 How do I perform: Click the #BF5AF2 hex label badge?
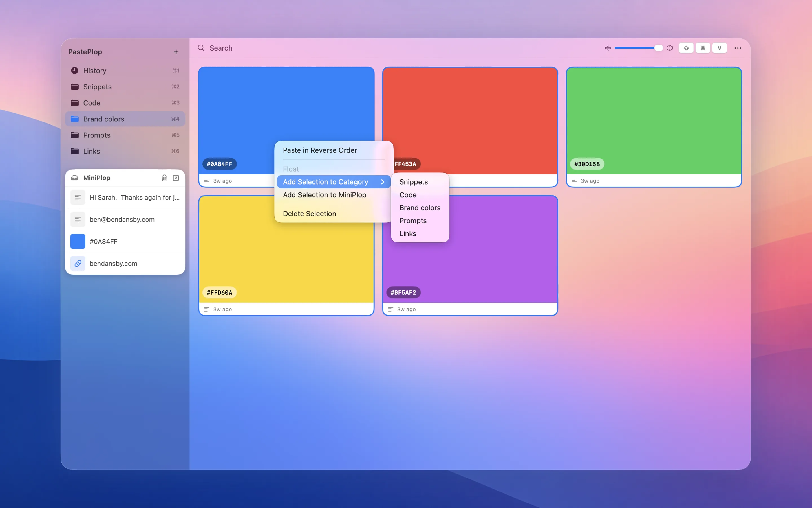click(x=403, y=292)
